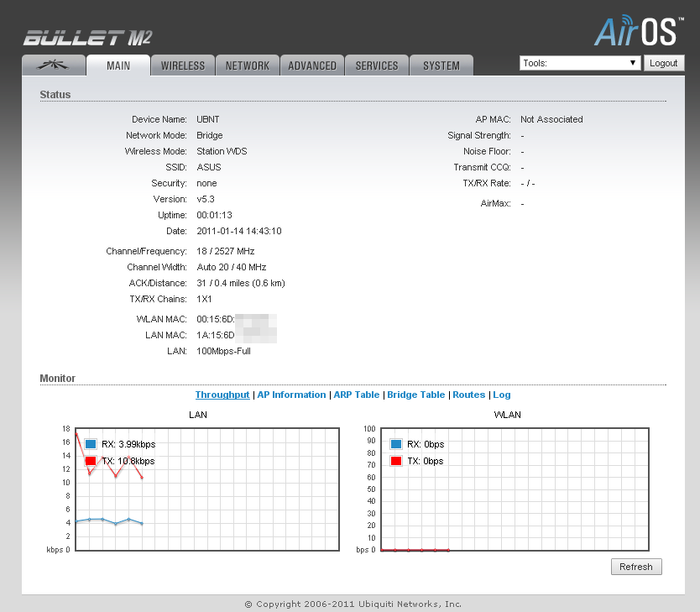The height and width of the screenshot is (612, 700).
Task: Click the WLAN TX red legend swatch
Action: click(396, 461)
